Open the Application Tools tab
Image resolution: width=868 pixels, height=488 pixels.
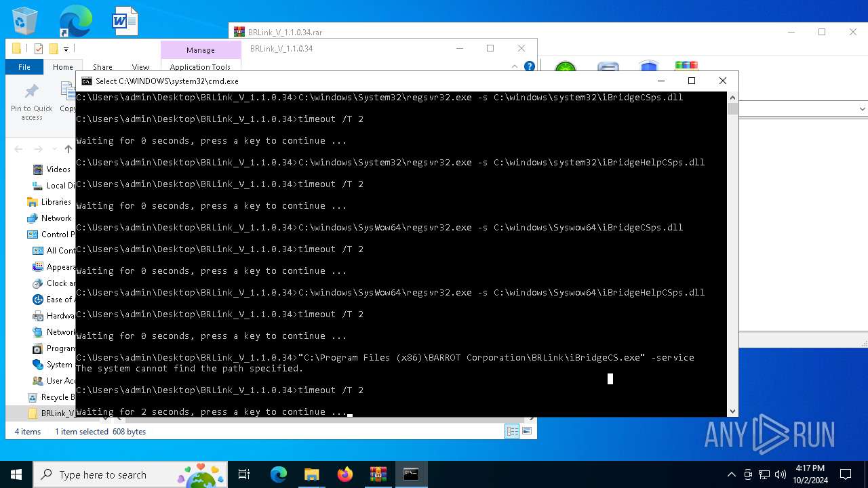[201, 67]
